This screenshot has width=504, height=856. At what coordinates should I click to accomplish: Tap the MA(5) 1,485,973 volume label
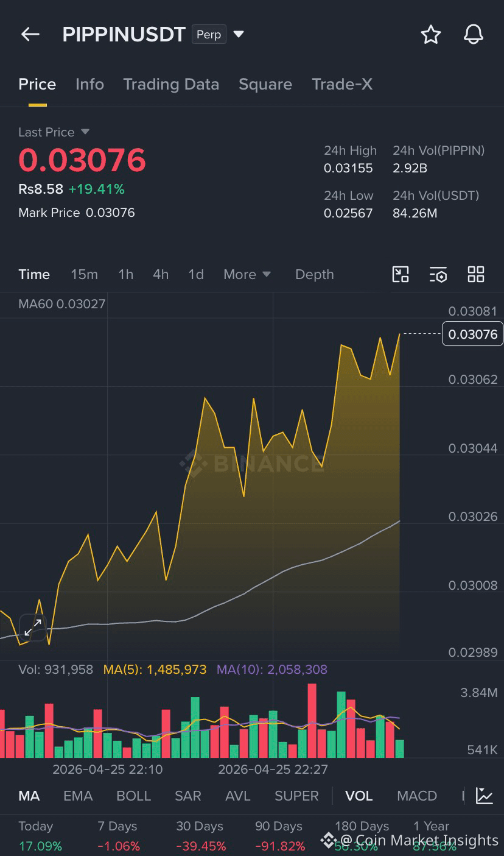155,670
